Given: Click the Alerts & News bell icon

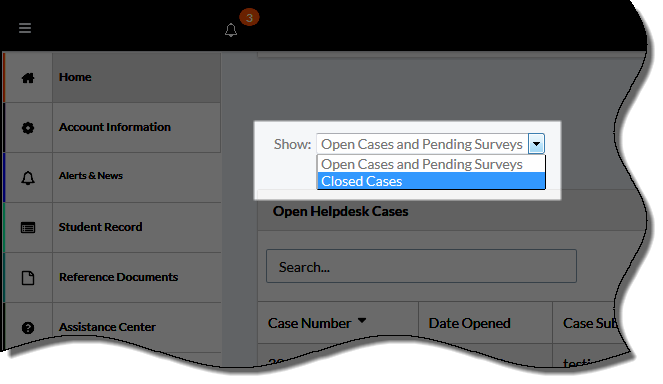Looking at the screenshot, I should (x=28, y=178).
